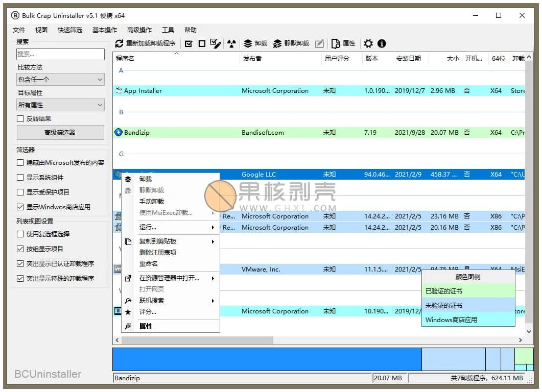The height and width of the screenshot is (392, 542).
Task: Open the 基本操作 menu
Action: [104, 30]
